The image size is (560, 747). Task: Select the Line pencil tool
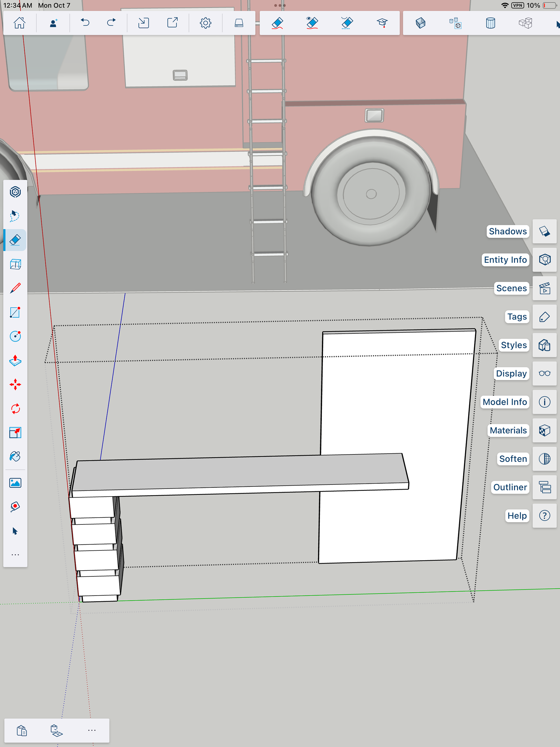(15, 288)
